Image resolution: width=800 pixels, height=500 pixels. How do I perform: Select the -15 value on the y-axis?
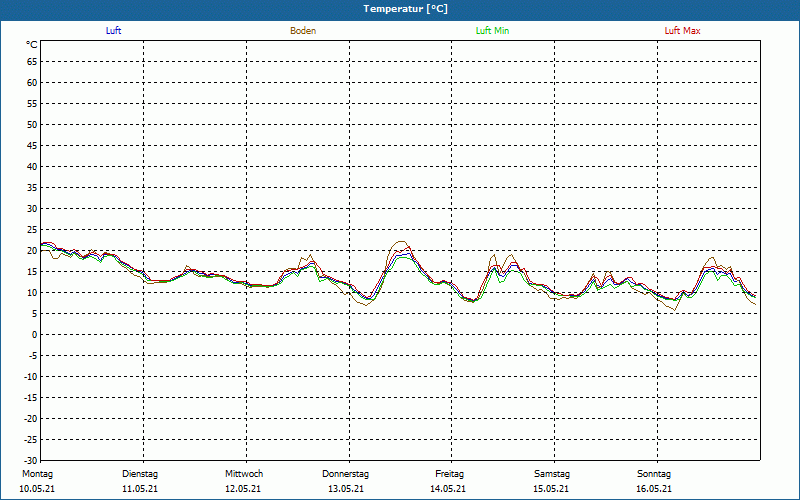[x=31, y=397]
